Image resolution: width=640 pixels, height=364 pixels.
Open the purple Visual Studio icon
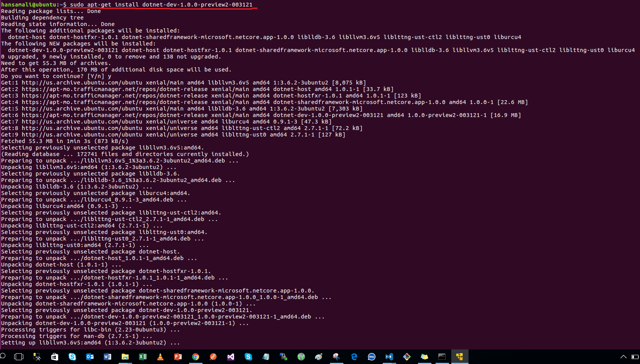coord(231,357)
